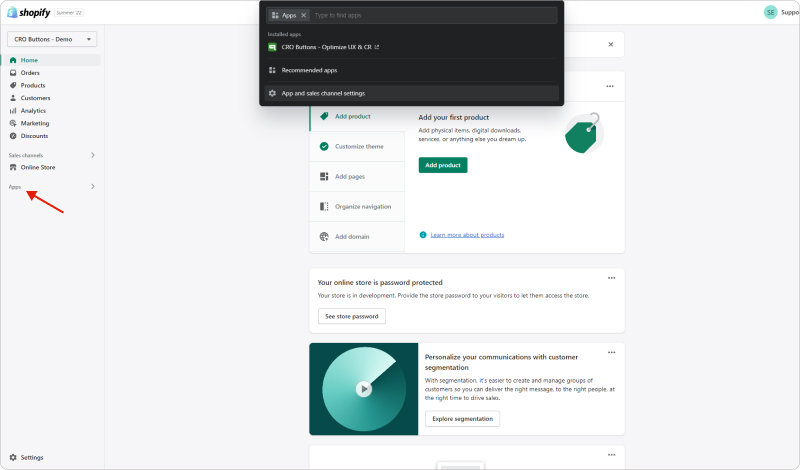Play the customer segmentation video

click(x=364, y=389)
